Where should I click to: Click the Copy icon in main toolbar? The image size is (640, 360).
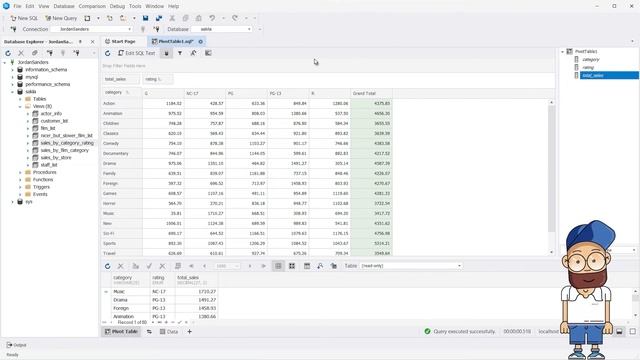click(185, 18)
